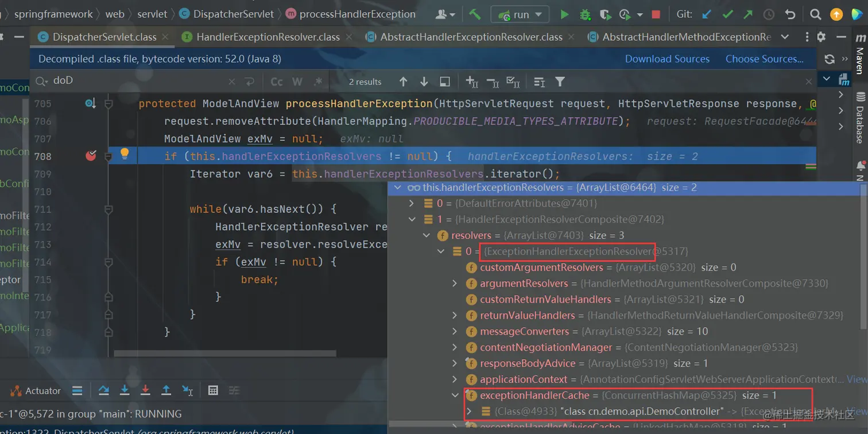Git commit checkmark icon
This screenshot has width=868, height=434.
pyautogui.click(x=727, y=14)
